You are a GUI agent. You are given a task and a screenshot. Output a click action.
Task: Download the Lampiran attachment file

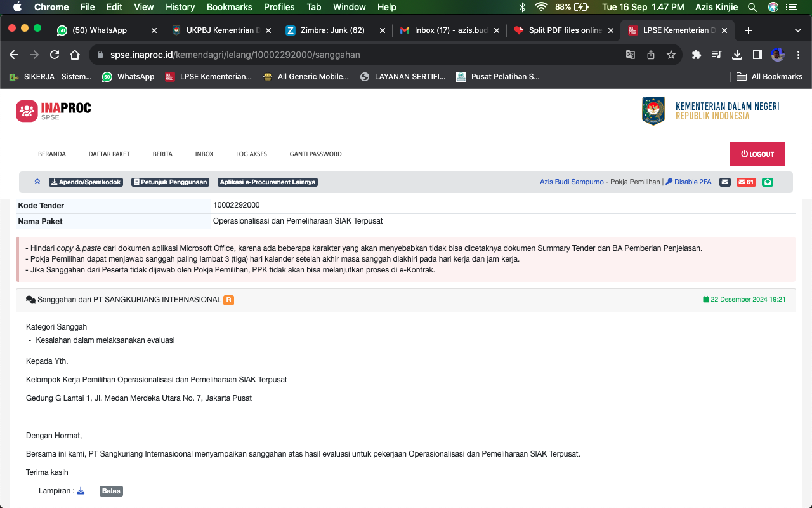click(81, 491)
